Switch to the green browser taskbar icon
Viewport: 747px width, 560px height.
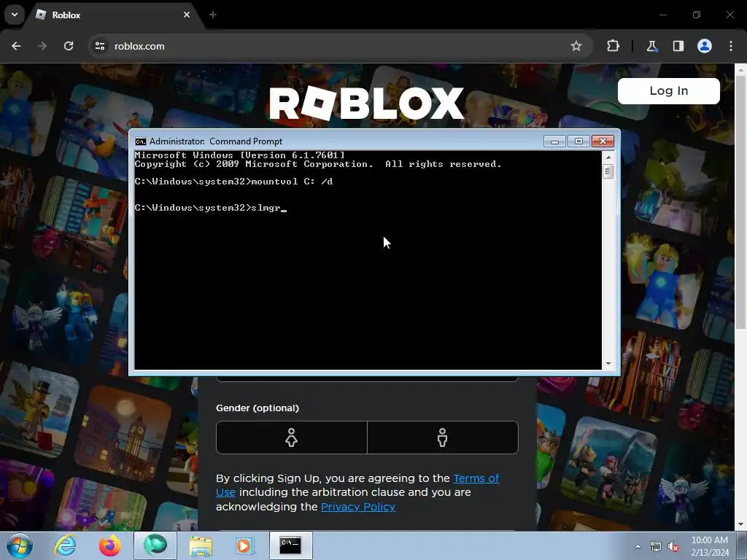coord(155,545)
